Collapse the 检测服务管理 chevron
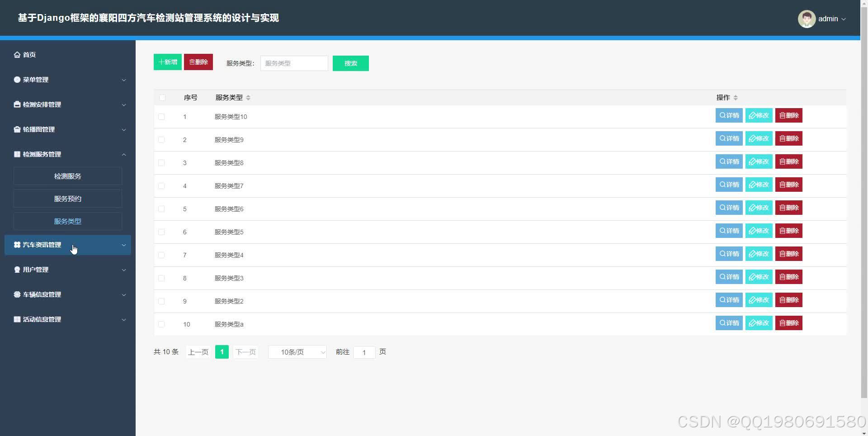Image resolution: width=868 pixels, height=436 pixels. [124, 155]
